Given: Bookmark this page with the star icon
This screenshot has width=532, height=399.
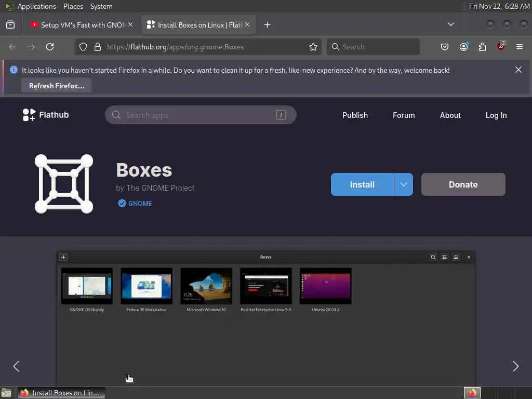Looking at the screenshot, I should click(313, 47).
